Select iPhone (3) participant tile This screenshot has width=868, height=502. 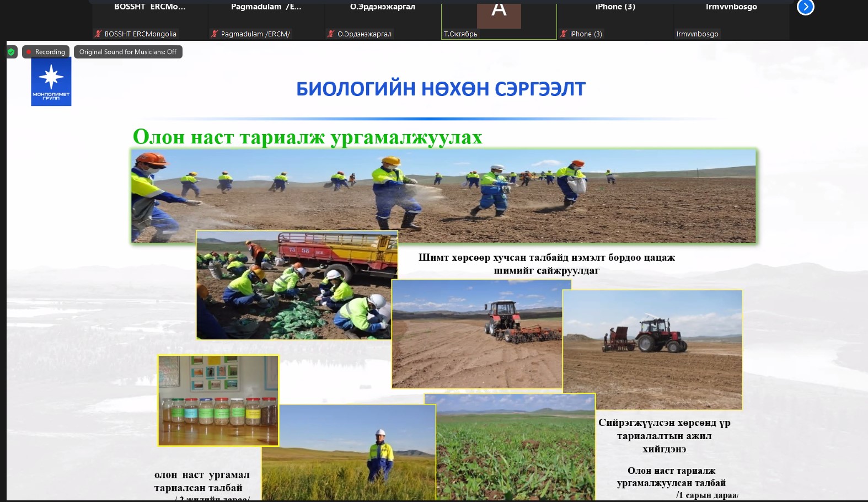(x=615, y=20)
